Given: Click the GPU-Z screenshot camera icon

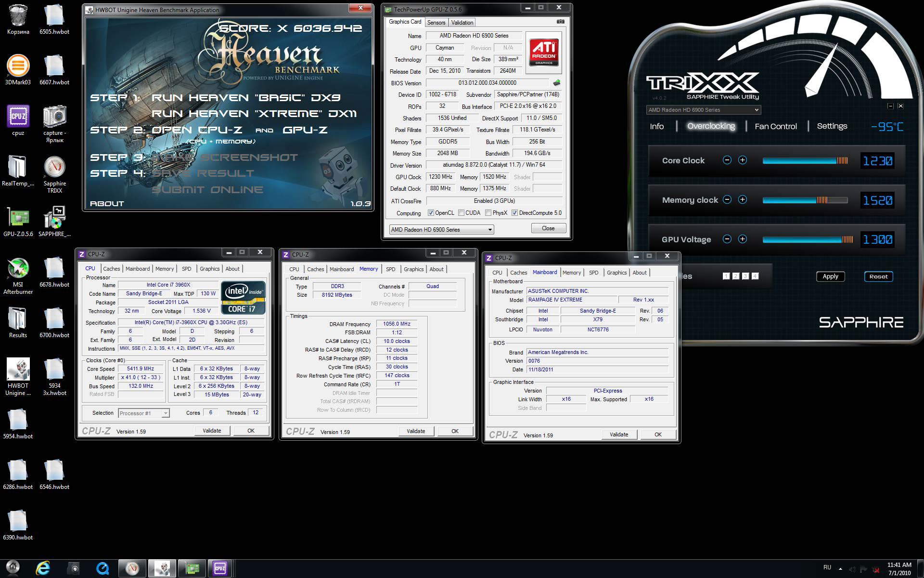Looking at the screenshot, I should click(x=560, y=22).
